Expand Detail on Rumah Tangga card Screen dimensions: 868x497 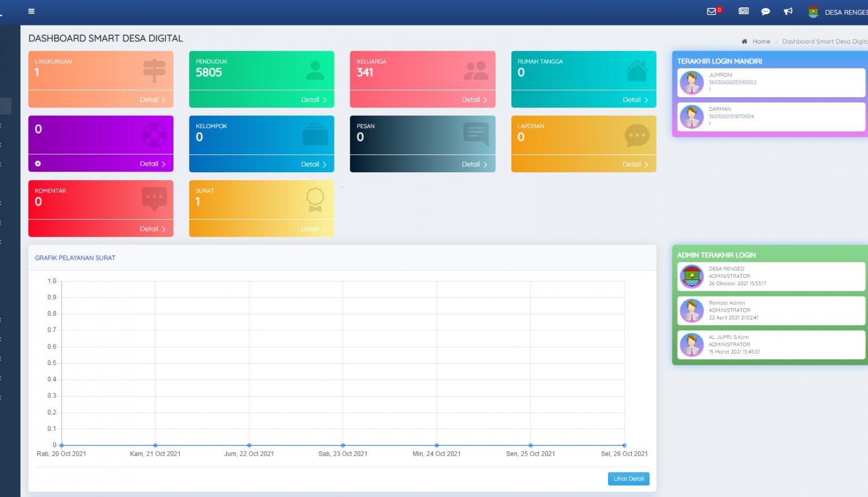(635, 100)
